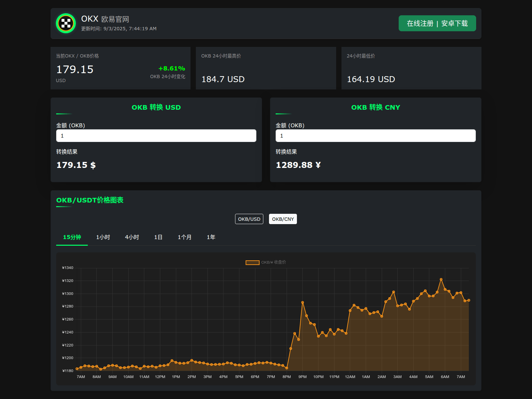Screen dimensions: 532x399
Task: Click the 更新时间 timestamp text
Action: pos(119,29)
